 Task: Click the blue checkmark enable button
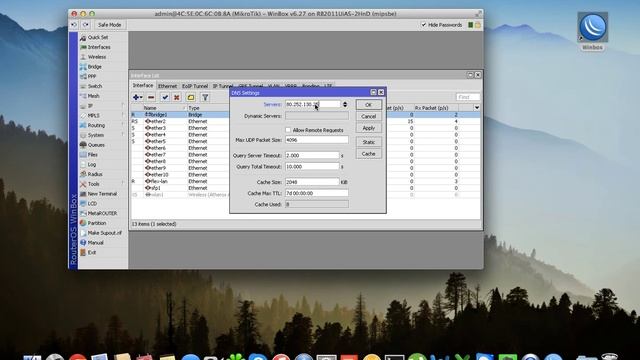click(165, 98)
